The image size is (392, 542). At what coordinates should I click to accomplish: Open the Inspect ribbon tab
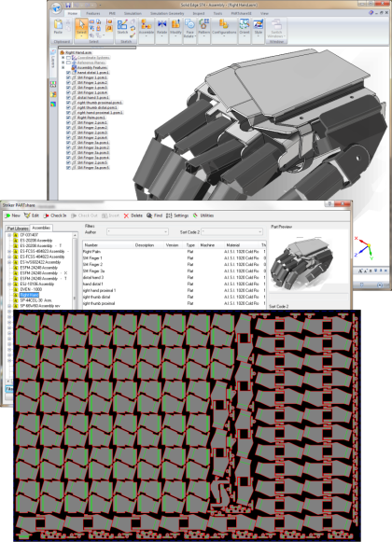tap(199, 13)
